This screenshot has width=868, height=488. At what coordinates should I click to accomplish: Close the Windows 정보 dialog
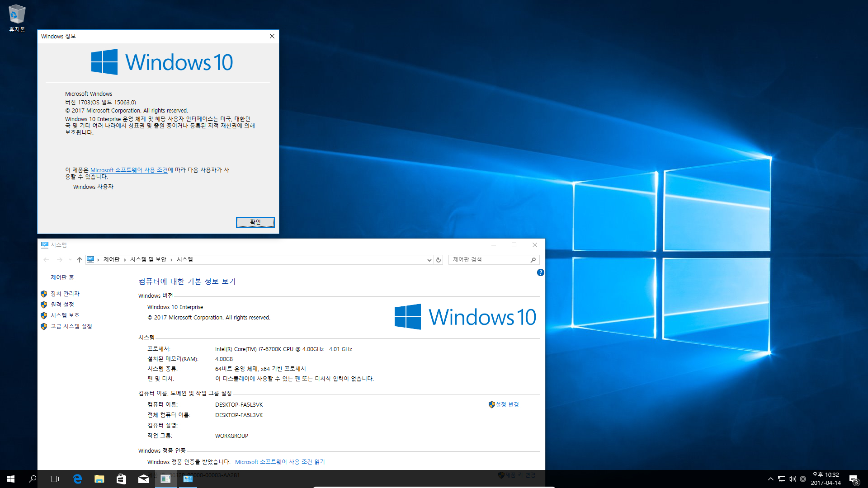(272, 36)
